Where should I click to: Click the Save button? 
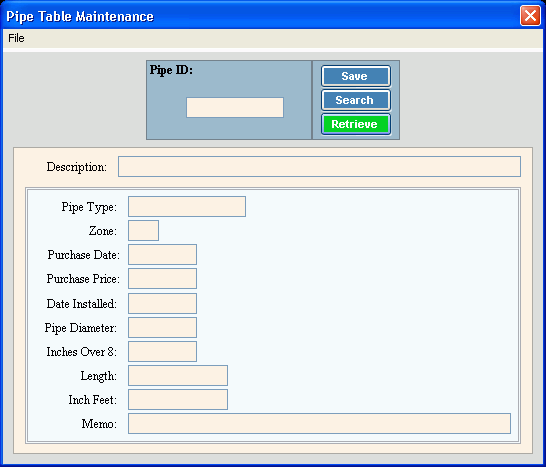pyautogui.click(x=356, y=76)
